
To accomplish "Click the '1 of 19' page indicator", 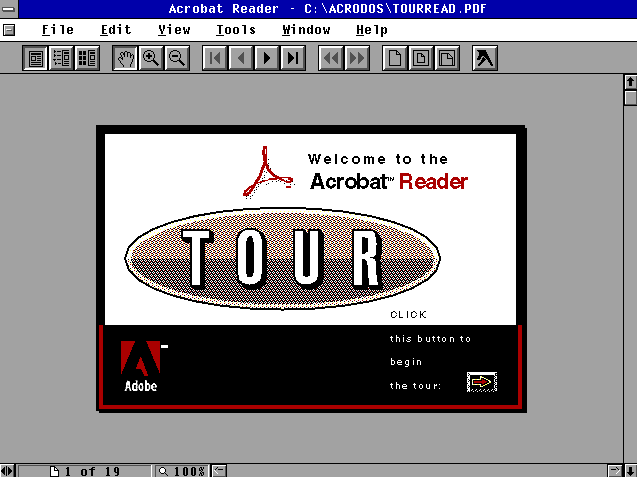I will (84, 471).
